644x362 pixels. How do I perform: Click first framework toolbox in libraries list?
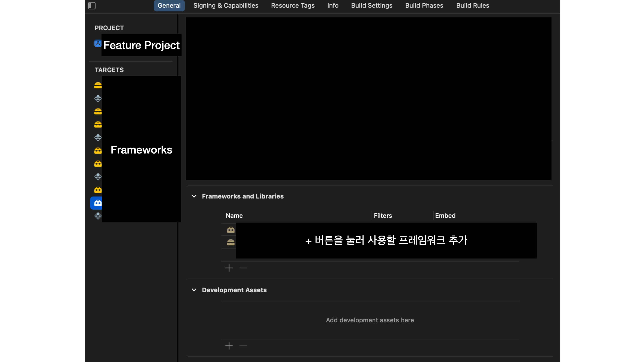coord(231,230)
